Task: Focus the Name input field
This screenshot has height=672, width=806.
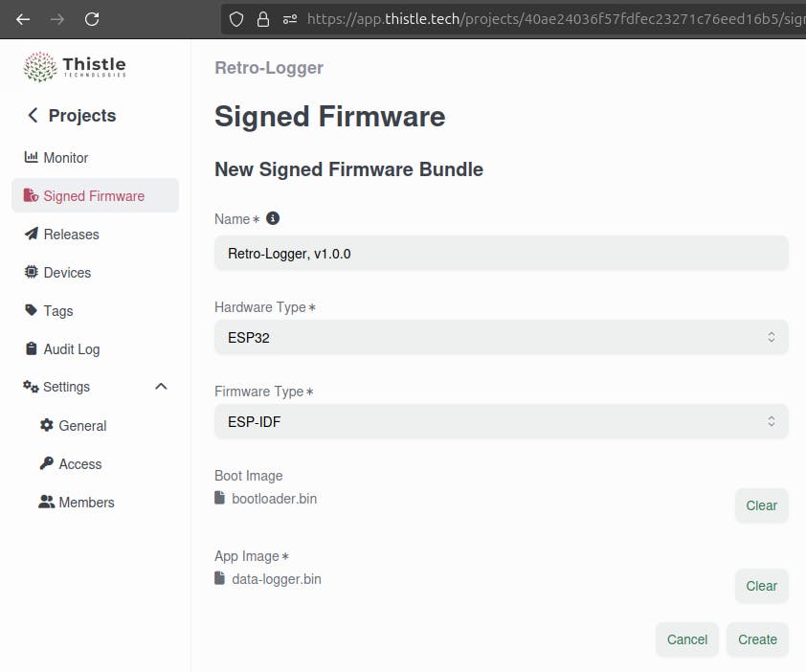Action: coord(501,254)
